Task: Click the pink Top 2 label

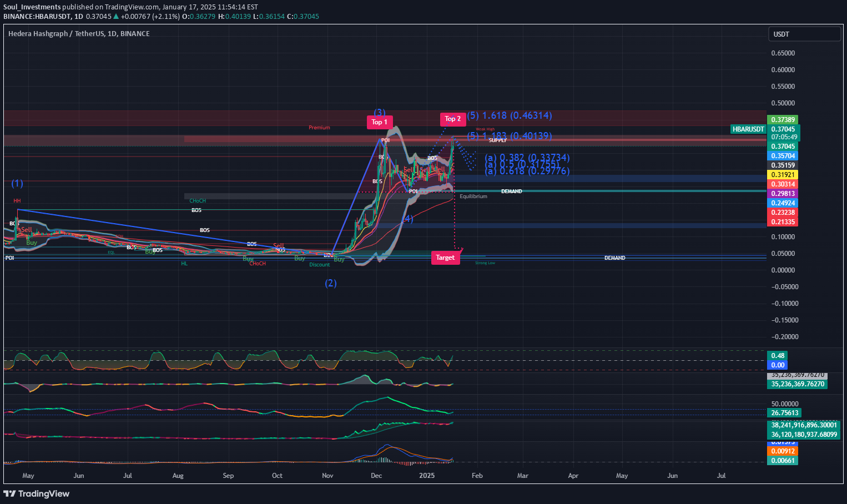Action: coord(453,119)
